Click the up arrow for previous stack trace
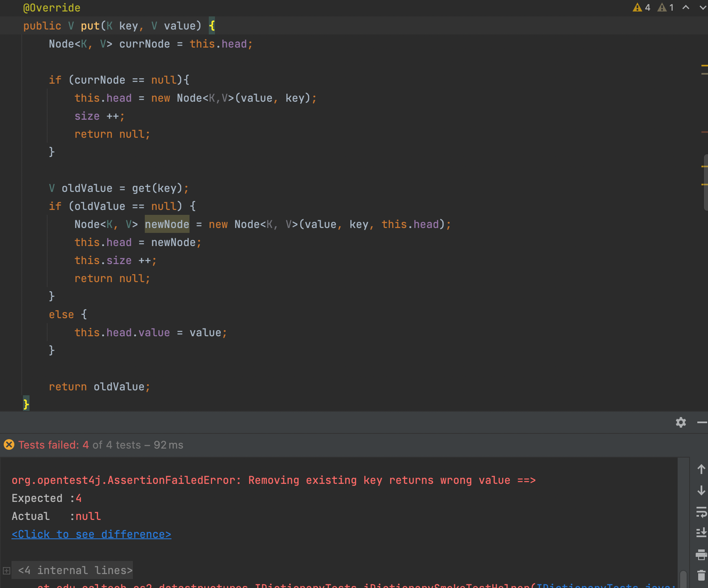Image resolution: width=708 pixels, height=588 pixels. (x=701, y=469)
